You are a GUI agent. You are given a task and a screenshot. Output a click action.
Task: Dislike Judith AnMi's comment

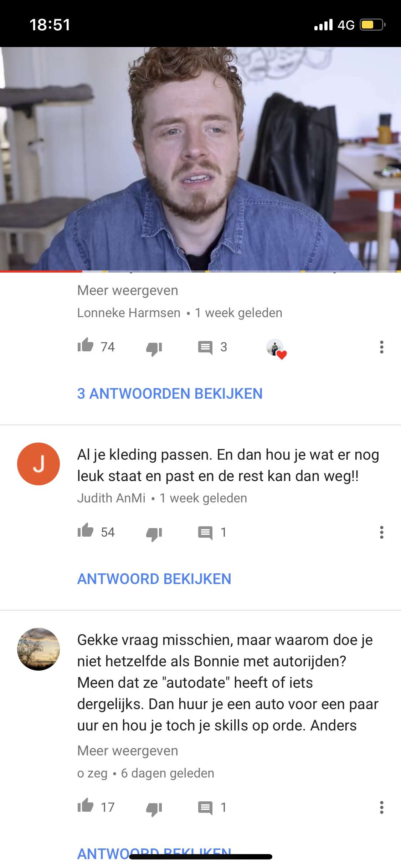154,533
